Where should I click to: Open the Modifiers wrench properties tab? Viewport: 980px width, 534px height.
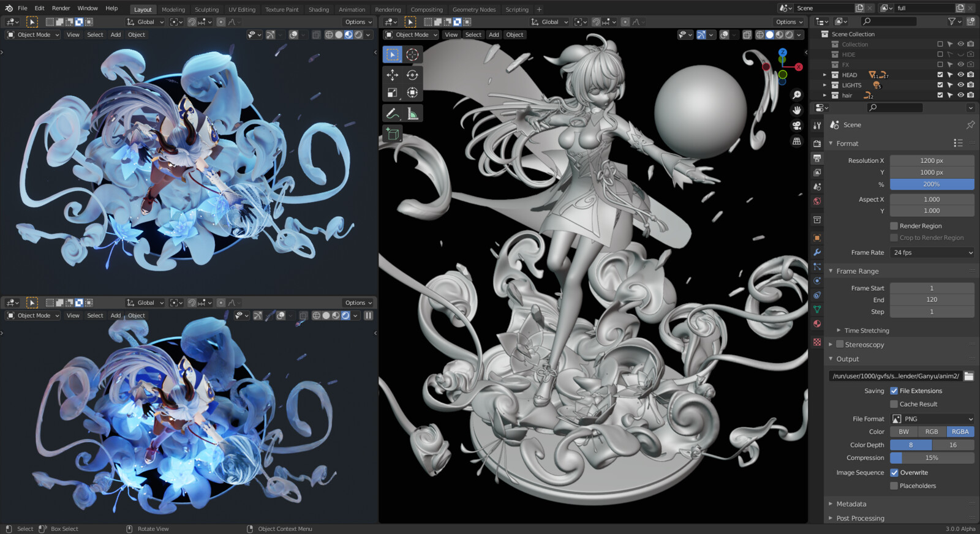point(817,252)
